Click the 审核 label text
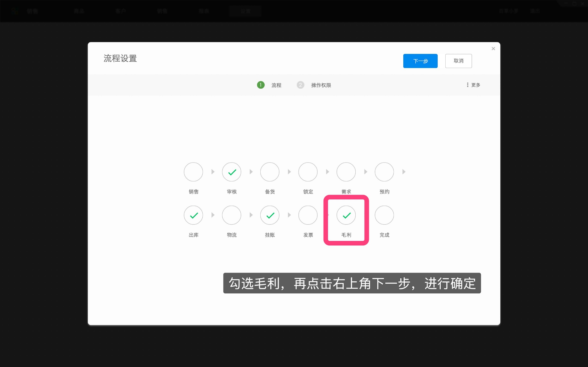This screenshot has width=588, height=367. click(232, 192)
